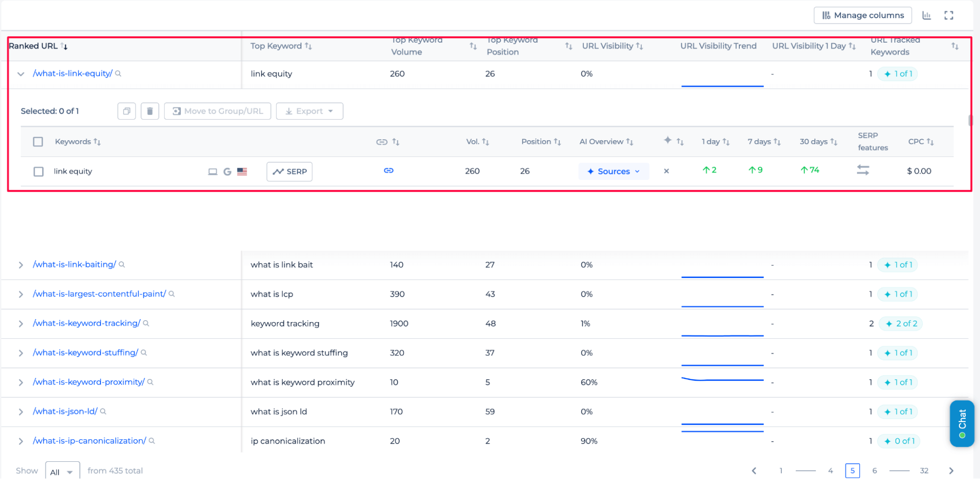This screenshot has width=980, height=479.
Task: Collapse the /what-is-link-equity/ row
Action: (21, 74)
